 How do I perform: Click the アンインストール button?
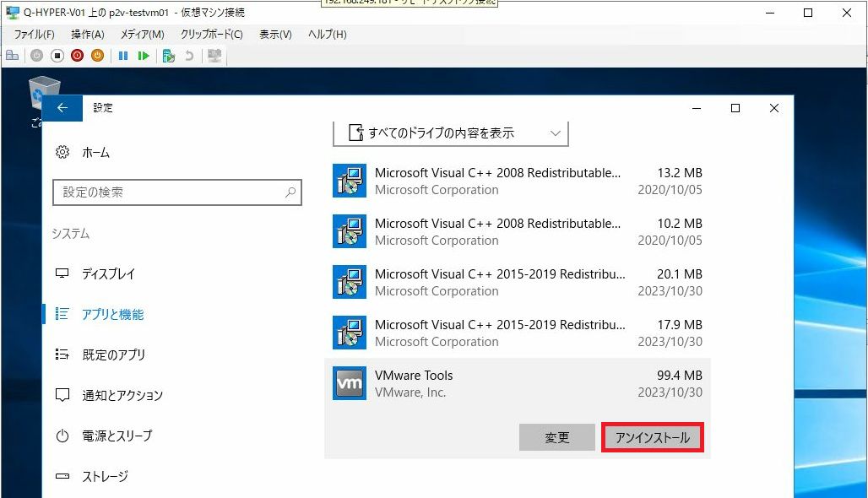[652, 438]
